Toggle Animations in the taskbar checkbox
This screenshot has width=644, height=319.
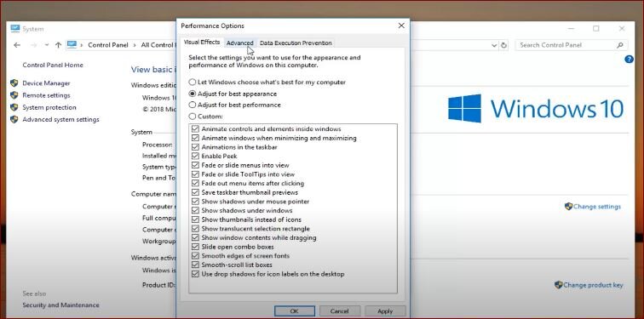pyautogui.click(x=195, y=147)
